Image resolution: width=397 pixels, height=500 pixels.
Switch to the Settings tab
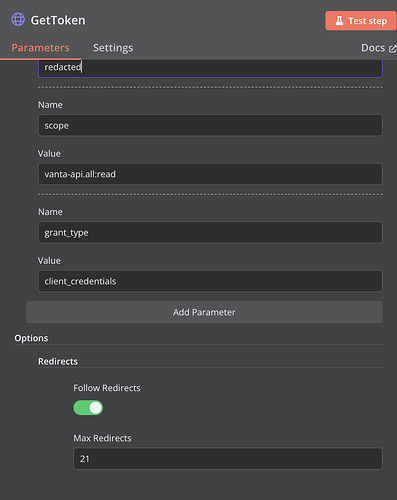tap(113, 48)
